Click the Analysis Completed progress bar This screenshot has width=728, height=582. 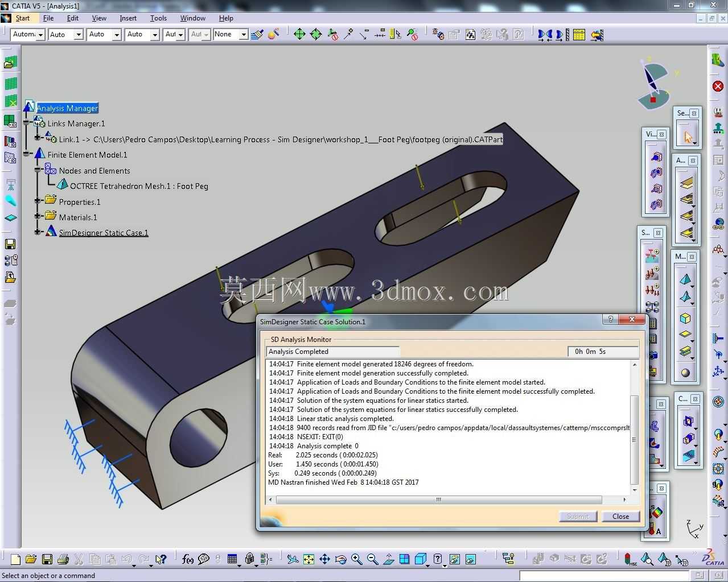coord(333,352)
